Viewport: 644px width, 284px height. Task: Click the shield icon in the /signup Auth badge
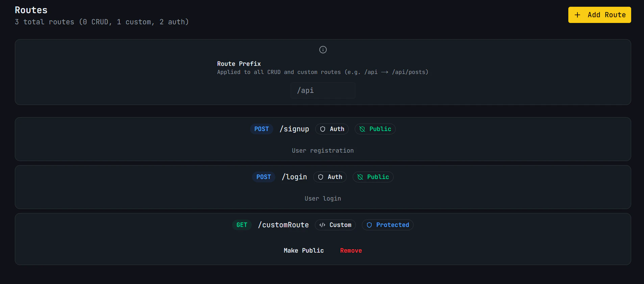323,129
